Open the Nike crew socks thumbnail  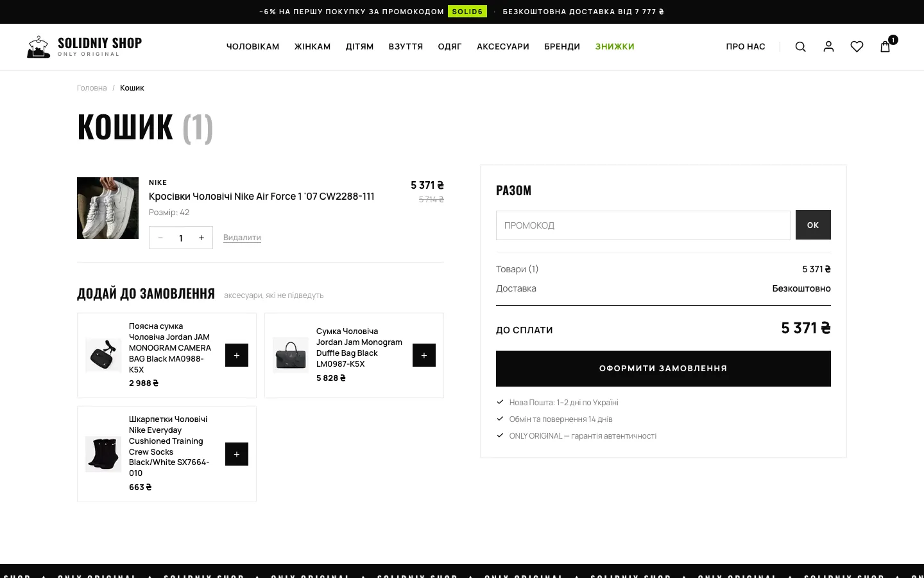(x=103, y=454)
